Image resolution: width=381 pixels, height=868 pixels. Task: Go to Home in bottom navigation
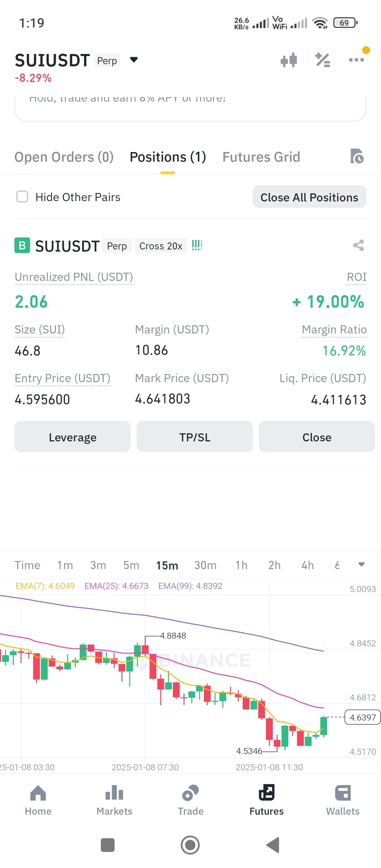(38, 800)
